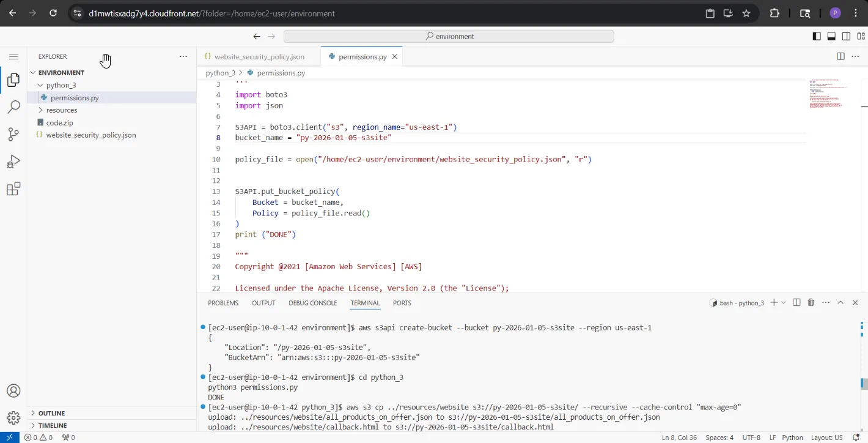This screenshot has width=868, height=443.
Task: Collapse the ENVIRONMENT folder section
Action: [112, 73]
